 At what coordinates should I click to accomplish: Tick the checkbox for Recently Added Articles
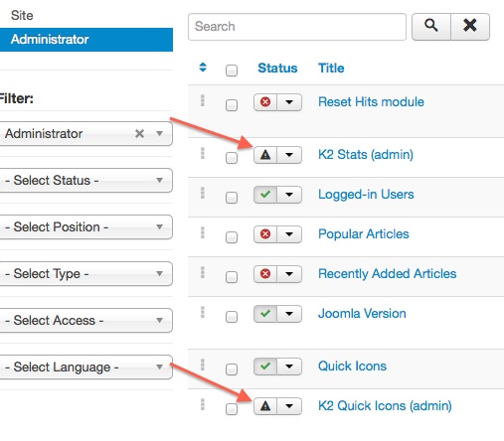click(x=232, y=277)
